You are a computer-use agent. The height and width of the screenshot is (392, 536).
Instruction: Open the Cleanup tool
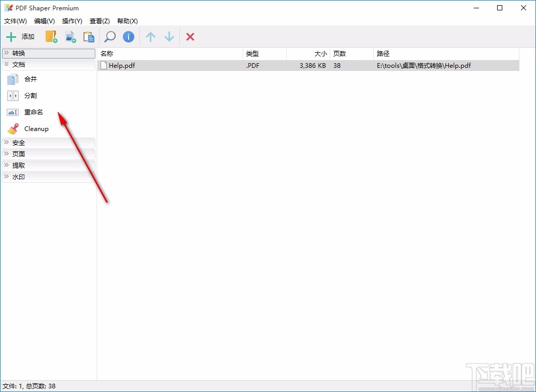coord(35,128)
